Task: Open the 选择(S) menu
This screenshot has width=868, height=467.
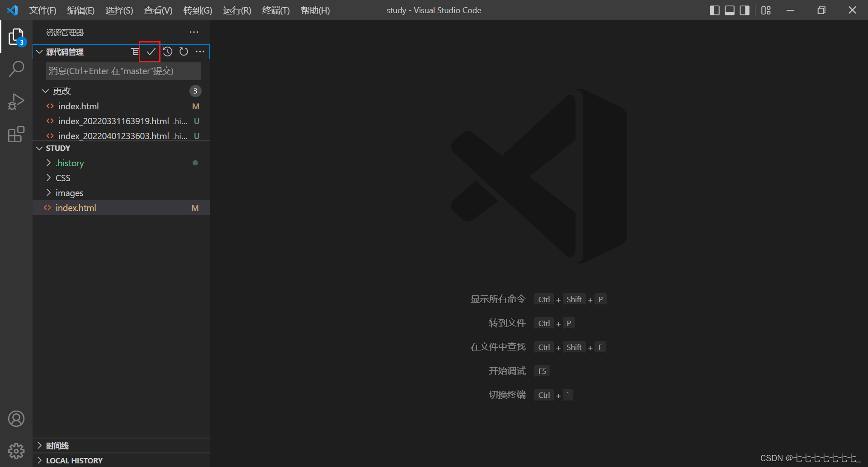Action: (119, 10)
